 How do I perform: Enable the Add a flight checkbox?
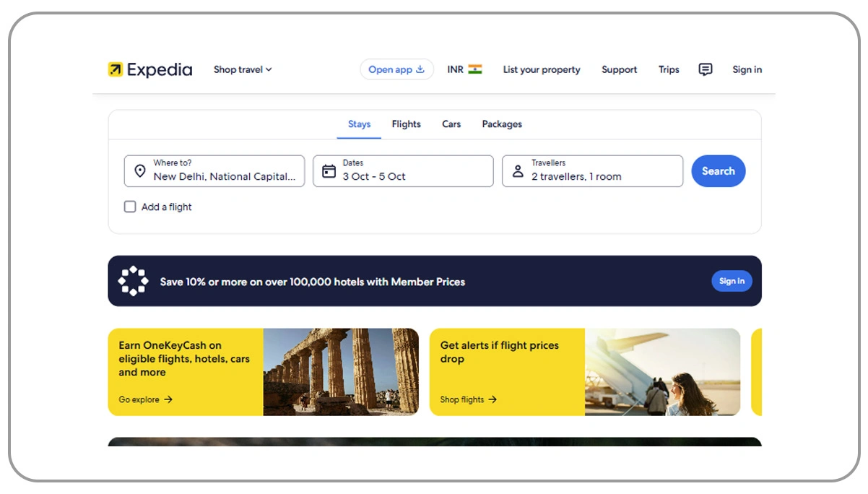click(130, 207)
